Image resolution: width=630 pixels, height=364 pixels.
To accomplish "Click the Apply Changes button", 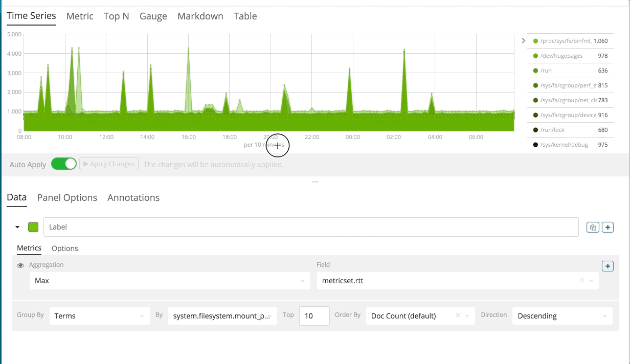I will pyautogui.click(x=109, y=164).
